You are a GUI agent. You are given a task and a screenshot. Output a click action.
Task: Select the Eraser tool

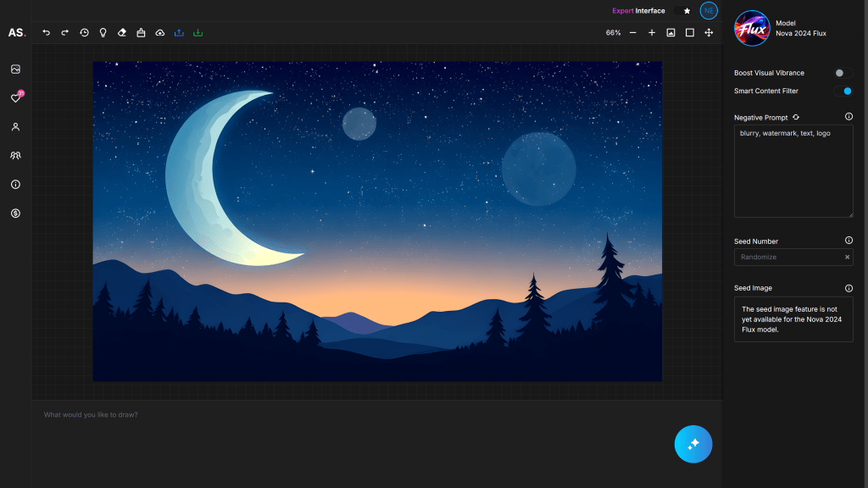point(121,32)
